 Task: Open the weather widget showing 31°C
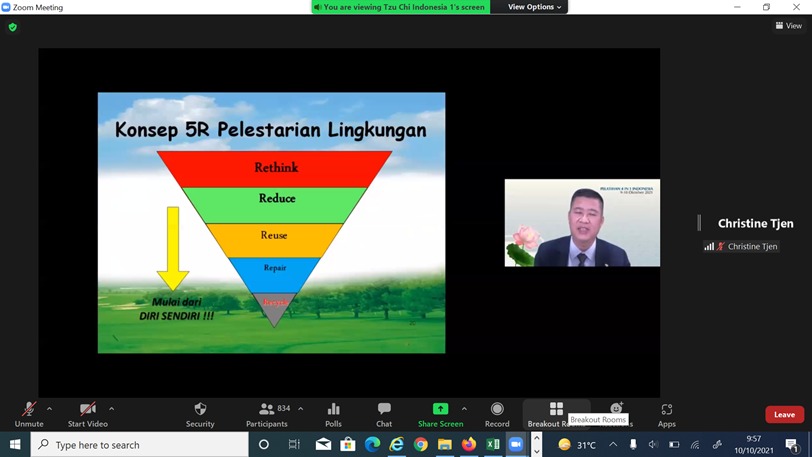577,445
